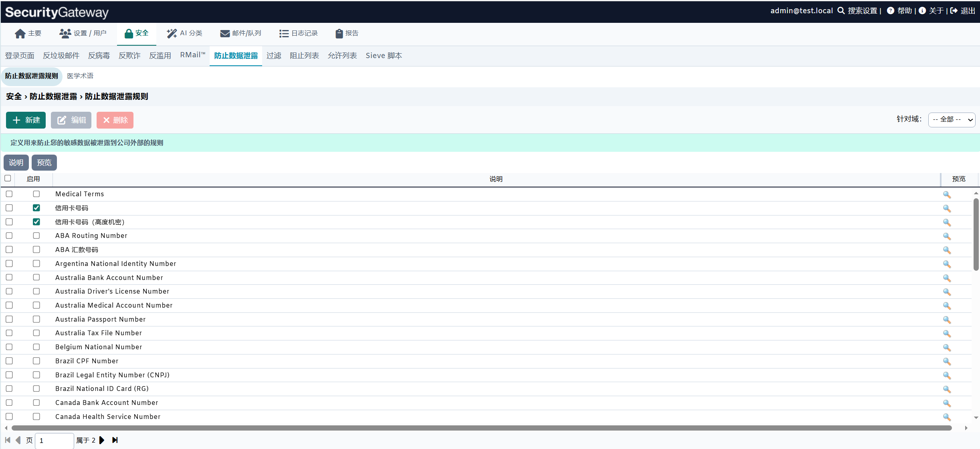Open the Sieve 脚本 tab
Viewport: 980px width, 449px height.
tap(384, 56)
